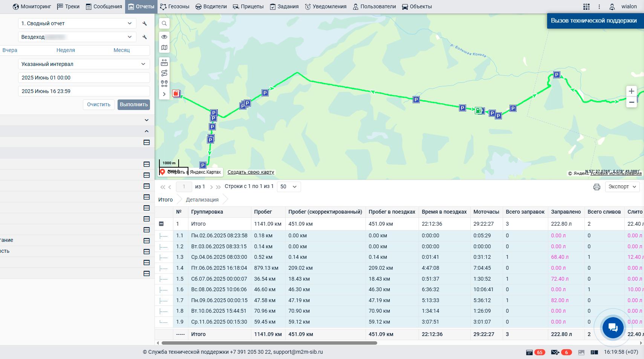Toggle map visibility eye icon

(x=164, y=37)
